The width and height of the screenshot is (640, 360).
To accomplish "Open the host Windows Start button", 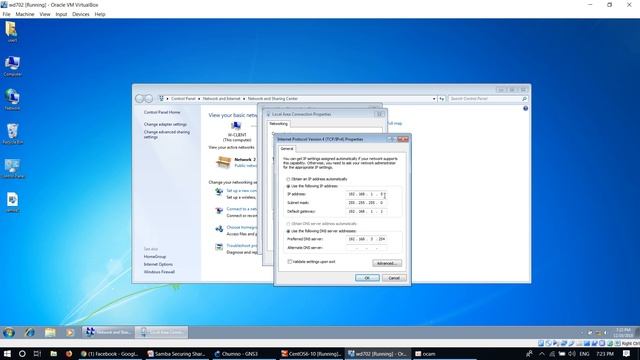I will tap(7, 354).
